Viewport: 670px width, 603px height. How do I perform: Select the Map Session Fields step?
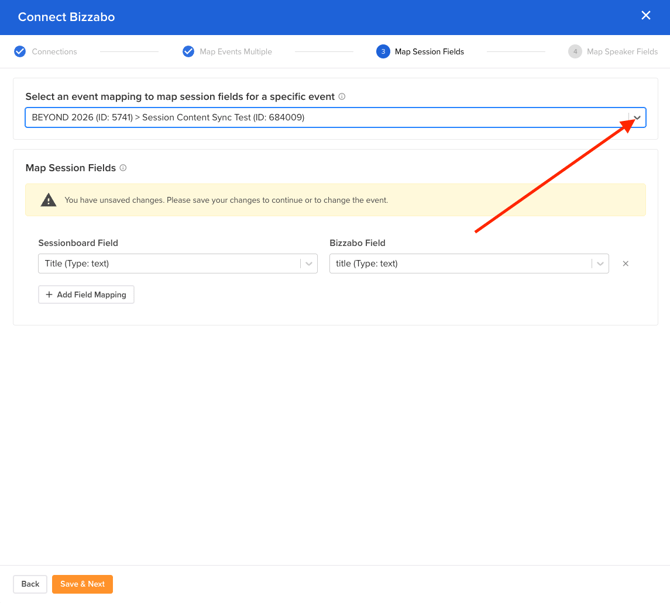click(x=429, y=52)
